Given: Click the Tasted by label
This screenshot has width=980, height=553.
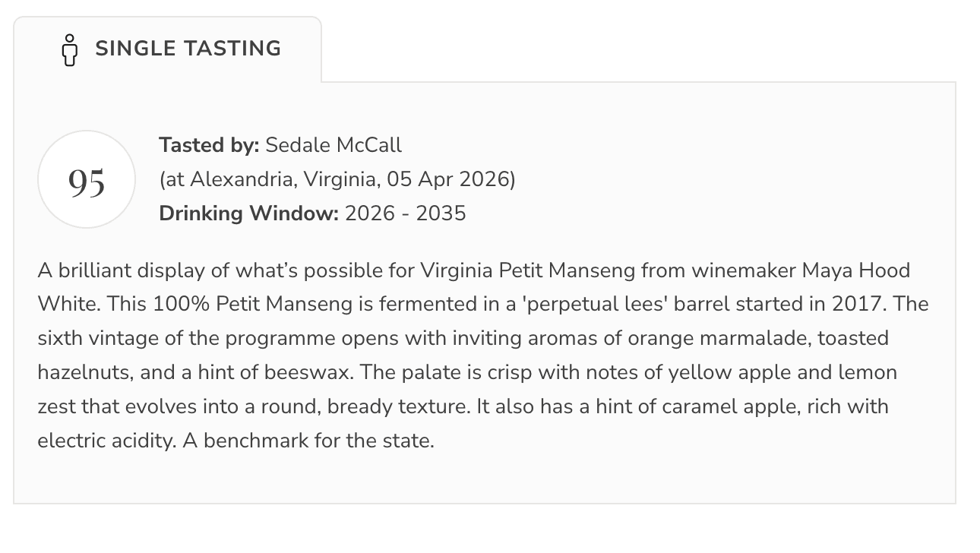Looking at the screenshot, I should coord(209,145).
